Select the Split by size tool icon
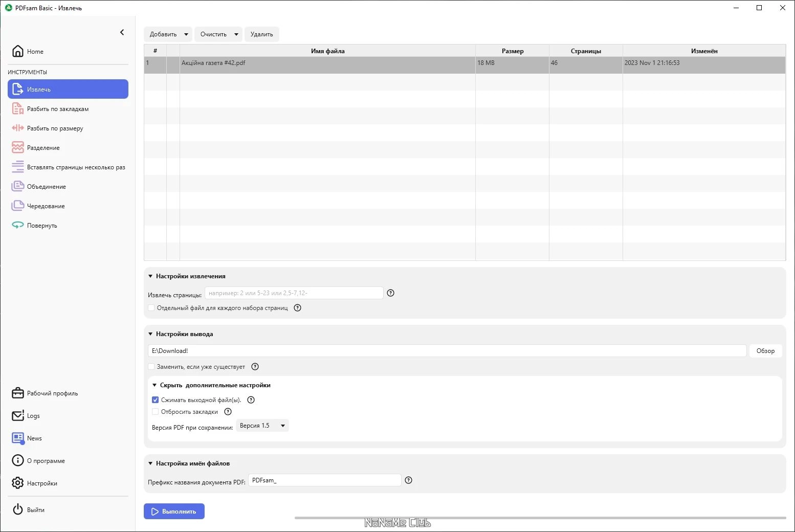 (x=18, y=128)
